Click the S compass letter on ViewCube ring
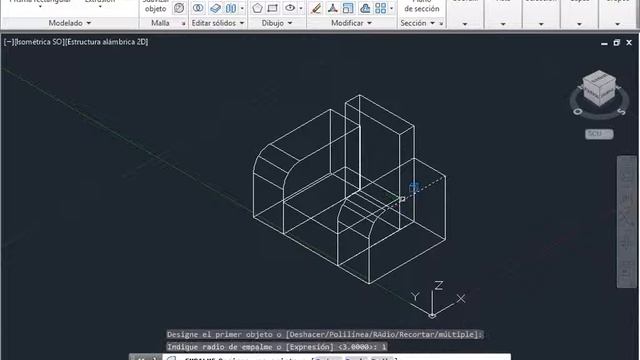The image size is (640, 360). point(621,111)
